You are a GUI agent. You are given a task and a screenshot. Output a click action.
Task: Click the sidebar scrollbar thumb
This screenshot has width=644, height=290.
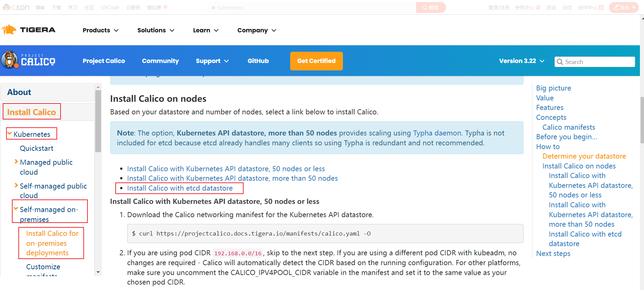(98, 121)
